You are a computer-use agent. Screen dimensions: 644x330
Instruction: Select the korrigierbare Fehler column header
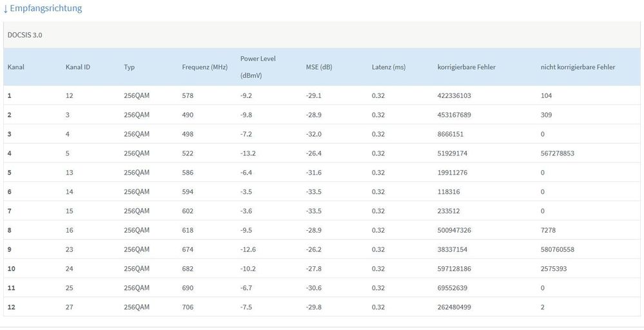click(466, 67)
